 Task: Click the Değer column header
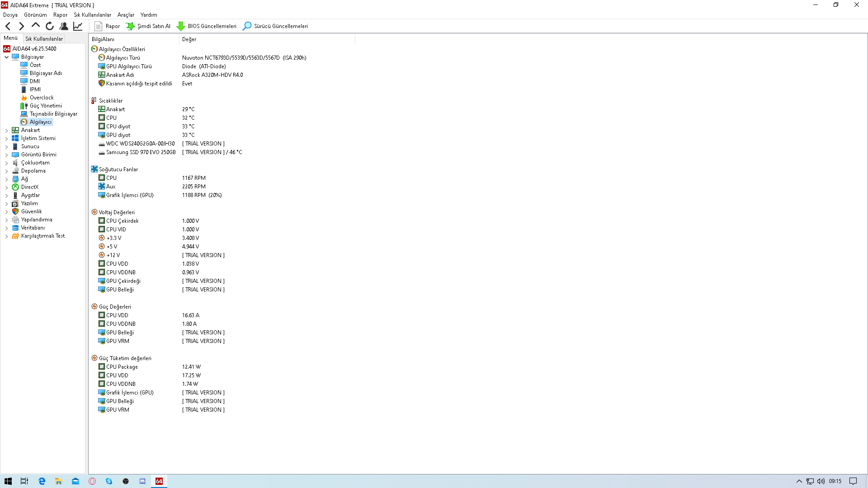pyautogui.click(x=267, y=39)
